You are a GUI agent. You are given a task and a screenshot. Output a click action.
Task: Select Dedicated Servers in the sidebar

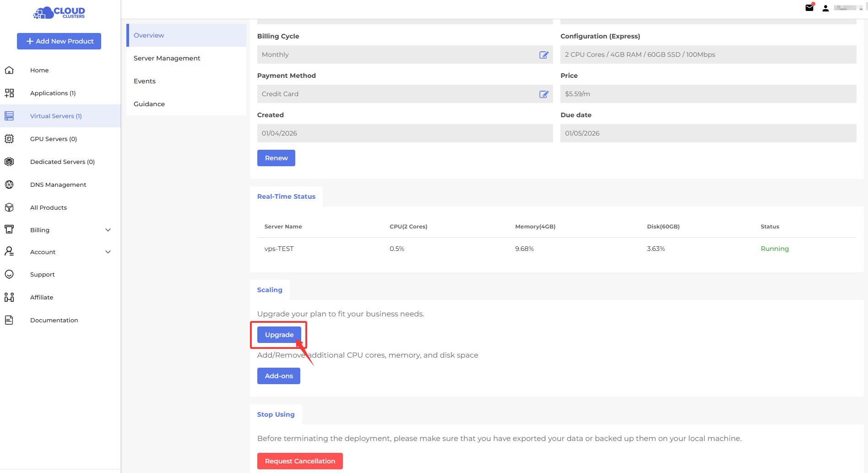[62, 162]
